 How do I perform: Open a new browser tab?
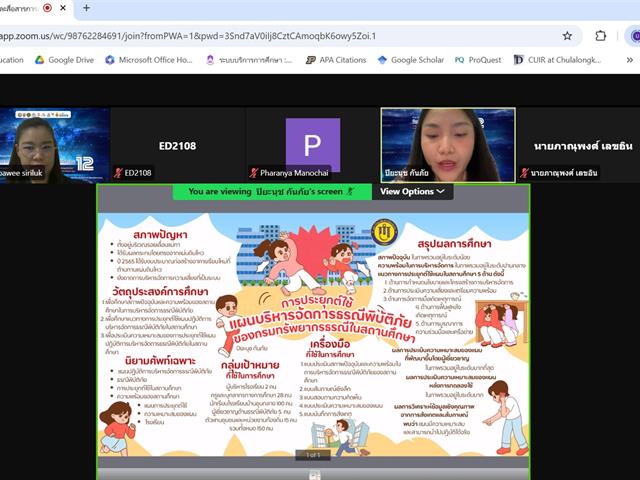[87, 8]
